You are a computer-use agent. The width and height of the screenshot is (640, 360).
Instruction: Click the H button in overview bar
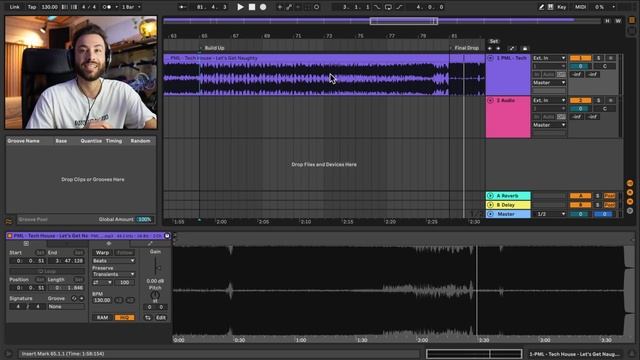607,20
